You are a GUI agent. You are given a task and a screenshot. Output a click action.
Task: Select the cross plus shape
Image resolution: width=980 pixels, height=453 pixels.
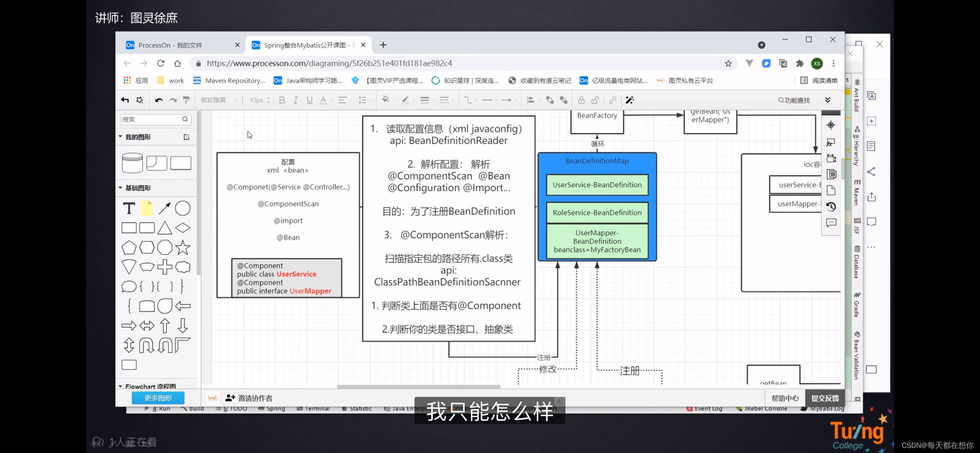pyautogui.click(x=164, y=267)
